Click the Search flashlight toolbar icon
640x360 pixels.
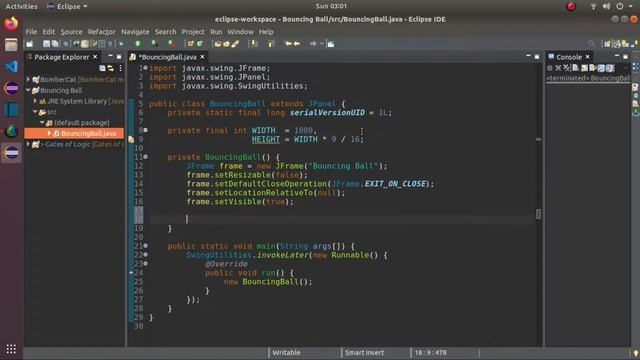click(x=236, y=44)
